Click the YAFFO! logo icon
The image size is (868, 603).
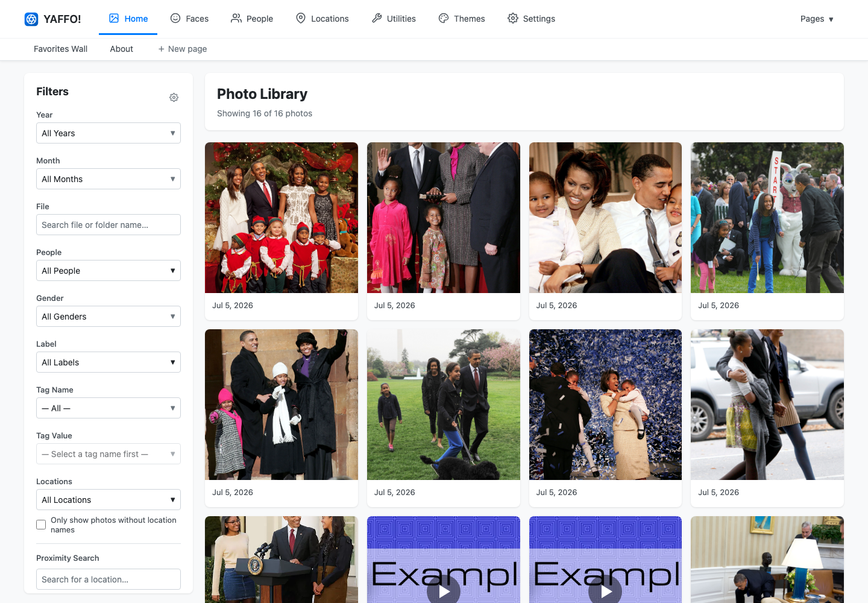[x=31, y=19]
